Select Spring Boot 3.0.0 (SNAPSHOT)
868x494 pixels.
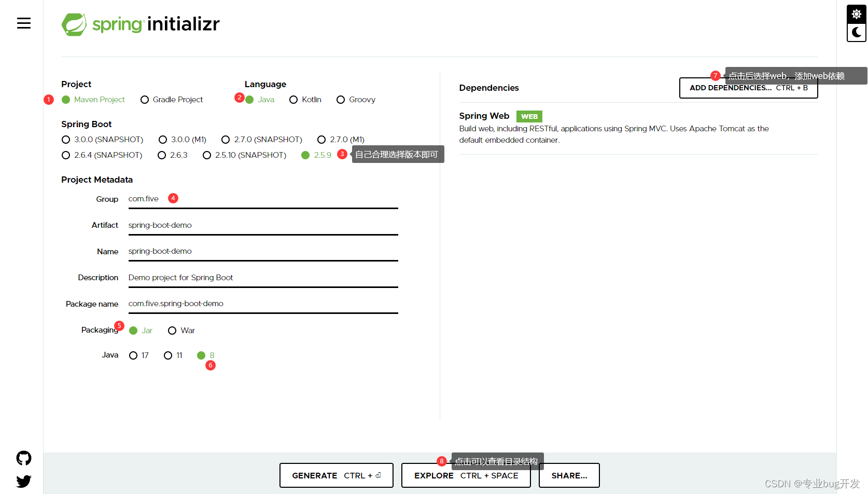pyautogui.click(x=102, y=140)
